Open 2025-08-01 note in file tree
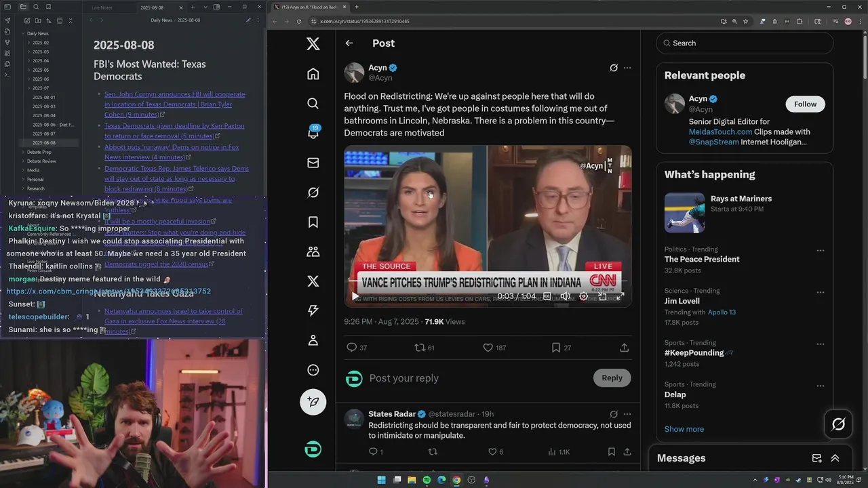Image resolution: width=868 pixels, height=488 pixels. tap(44, 97)
